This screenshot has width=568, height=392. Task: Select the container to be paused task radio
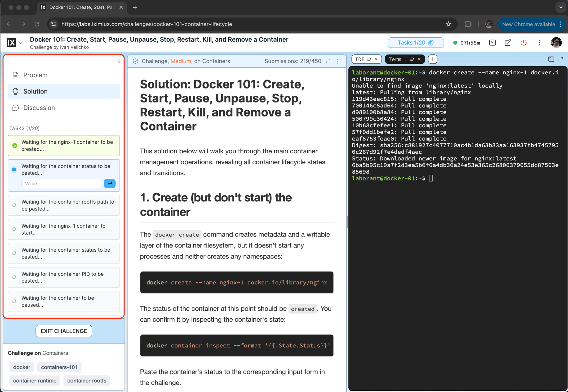coord(14,301)
